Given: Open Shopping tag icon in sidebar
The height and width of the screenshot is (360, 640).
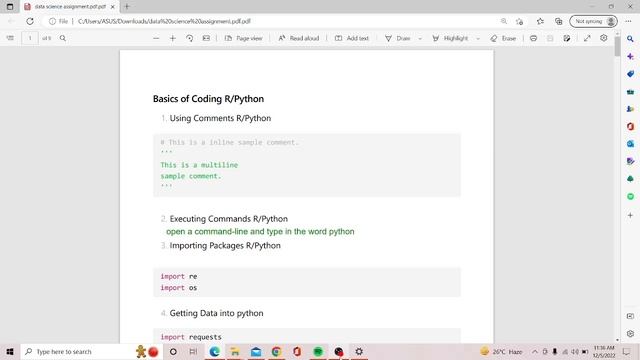Looking at the screenshot, I should tap(630, 74).
